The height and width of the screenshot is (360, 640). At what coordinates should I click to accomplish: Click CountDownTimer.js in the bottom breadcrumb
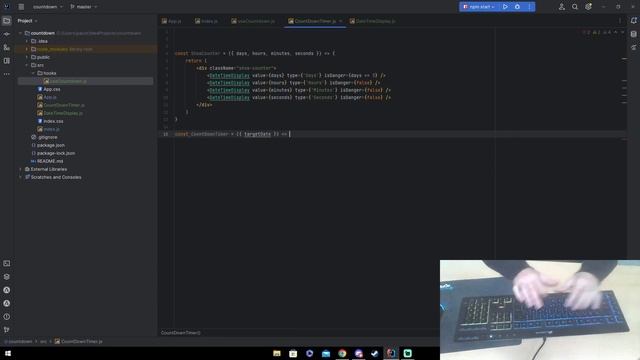point(78,342)
